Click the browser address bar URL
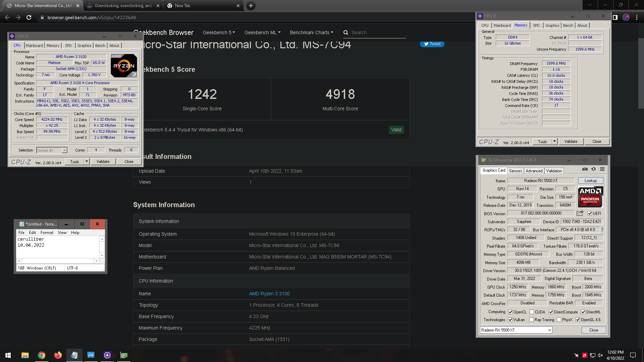The height and width of the screenshot is (362, 644). click(92, 17)
